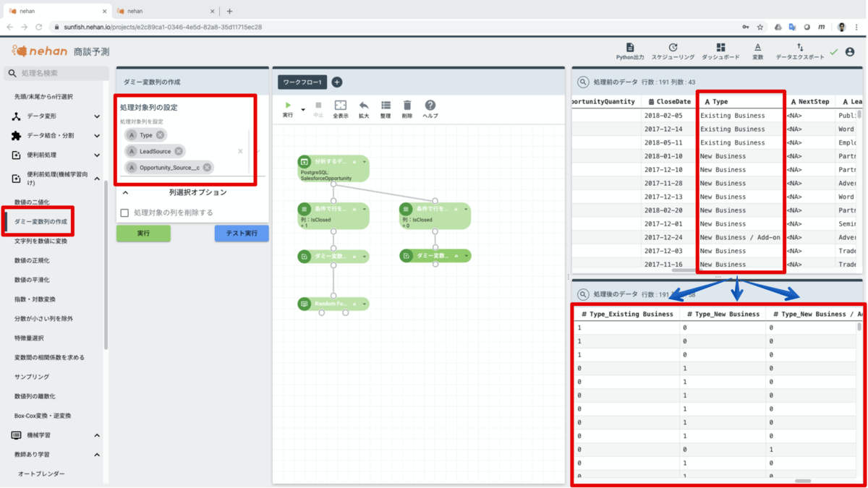
Task: Click horizontal scrollbar of 処理後のデータ table
Action: click(x=803, y=481)
